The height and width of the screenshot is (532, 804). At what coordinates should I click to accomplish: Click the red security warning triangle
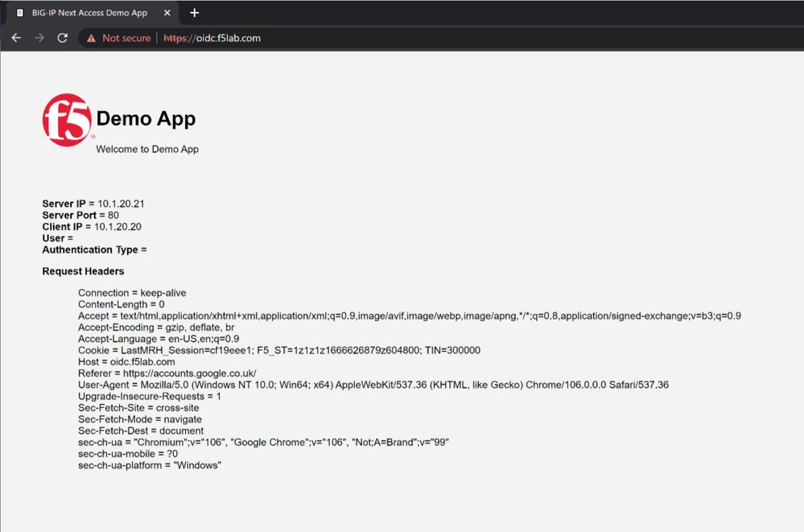(92, 38)
